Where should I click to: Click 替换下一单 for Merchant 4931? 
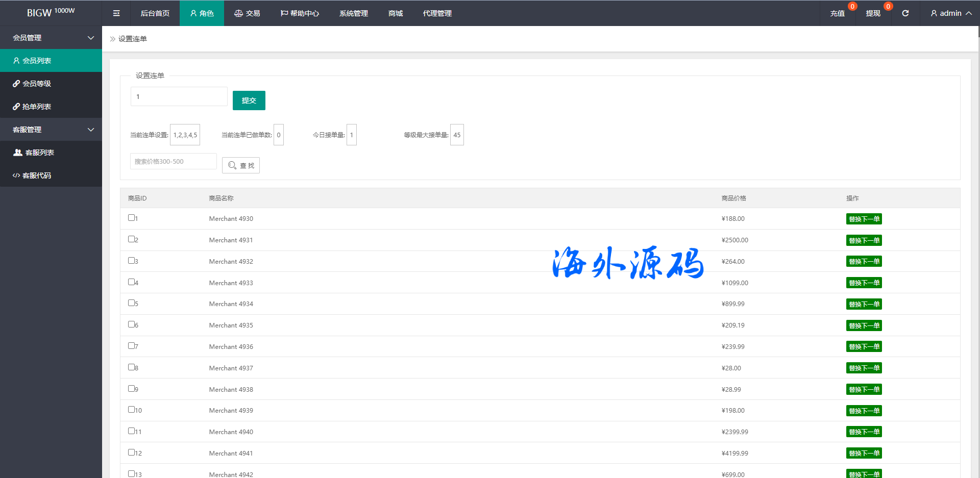tap(864, 240)
